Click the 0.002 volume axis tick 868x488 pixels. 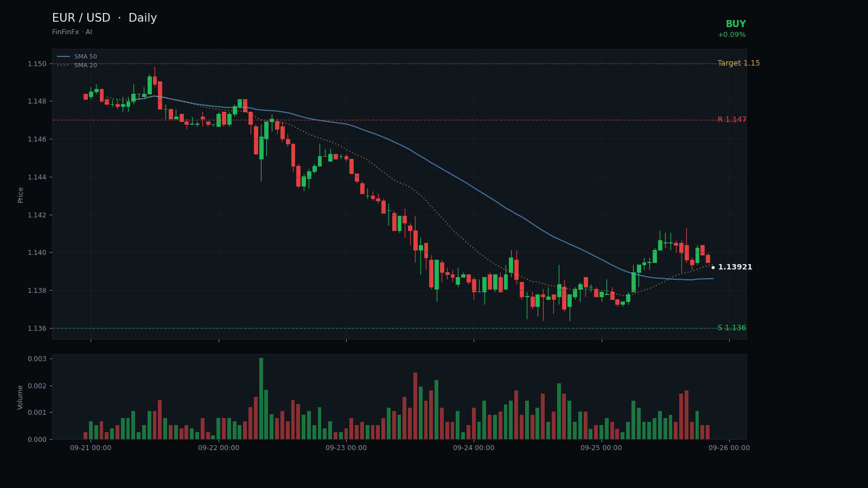coord(37,386)
